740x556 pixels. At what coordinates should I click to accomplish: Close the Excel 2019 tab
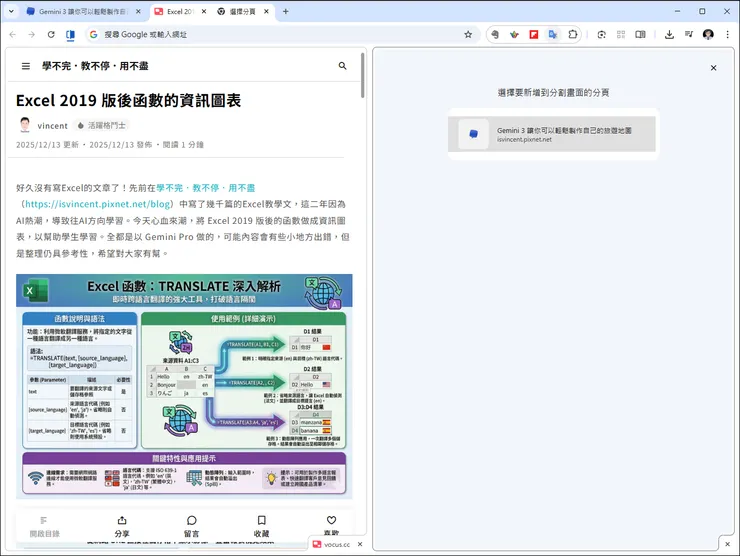pos(204,11)
